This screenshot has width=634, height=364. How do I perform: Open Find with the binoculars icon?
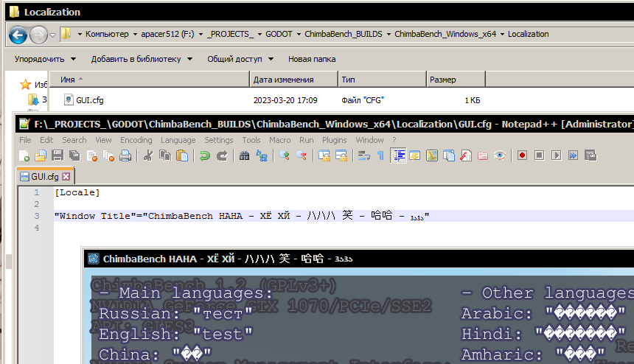pyautogui.click(x=244, y=155)
